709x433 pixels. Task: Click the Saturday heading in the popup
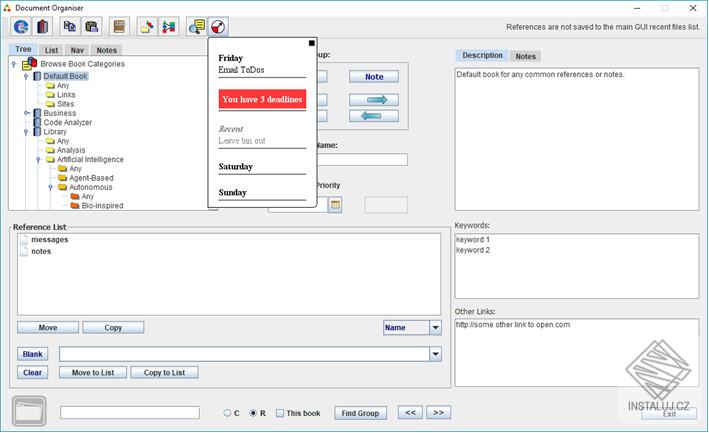236,166
